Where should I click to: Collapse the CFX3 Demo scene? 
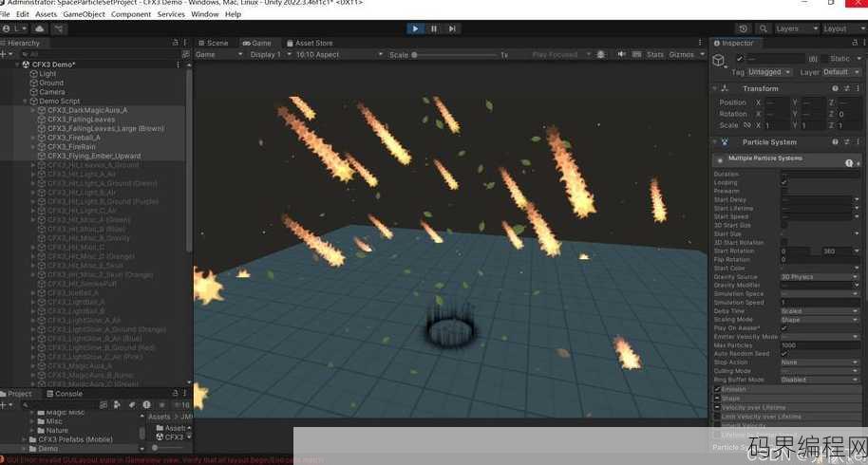[x=16, y=65]
